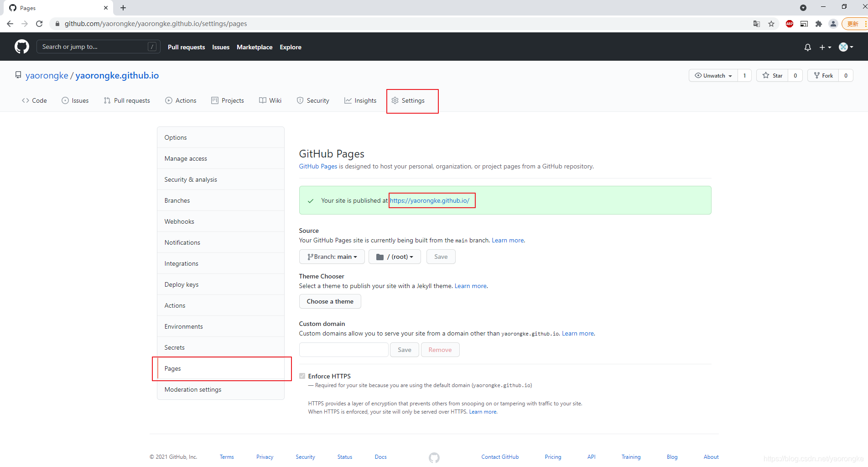Star the yaorongke.github.io repository
The image size is (868, 467).
tap(773, 76)
